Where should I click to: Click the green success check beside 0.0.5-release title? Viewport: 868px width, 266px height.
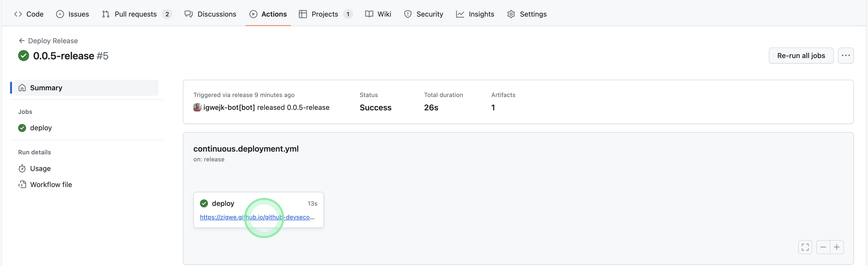click(x=24, y=56)
